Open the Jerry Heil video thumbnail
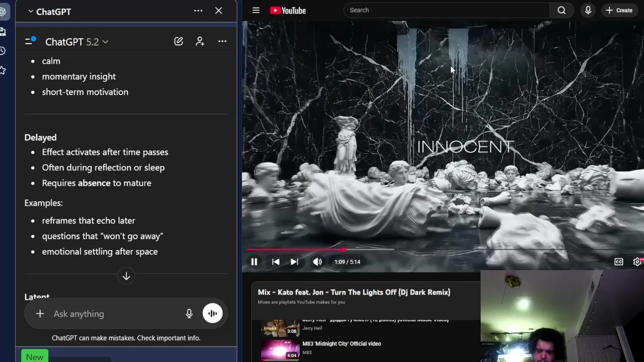The image size is (644, 362). point(280,328)
